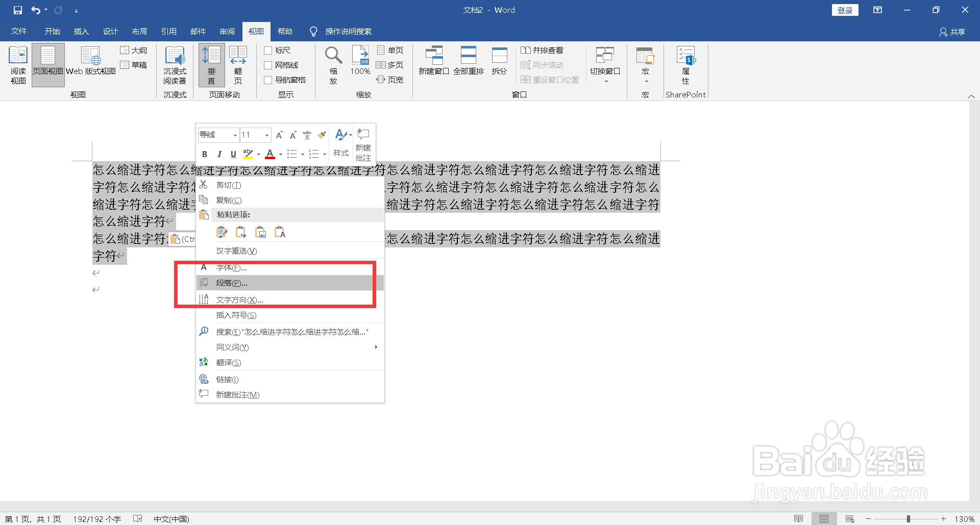Choose Keep Source Formatting paste option
This screenshot has width=980, height=525.
pos(222,233)
